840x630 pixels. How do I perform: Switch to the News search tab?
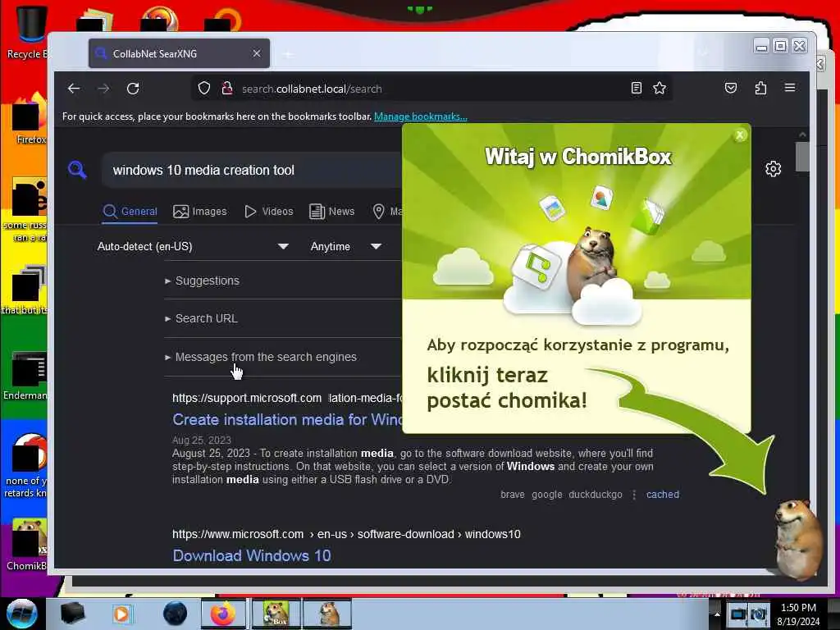point(332,211)
